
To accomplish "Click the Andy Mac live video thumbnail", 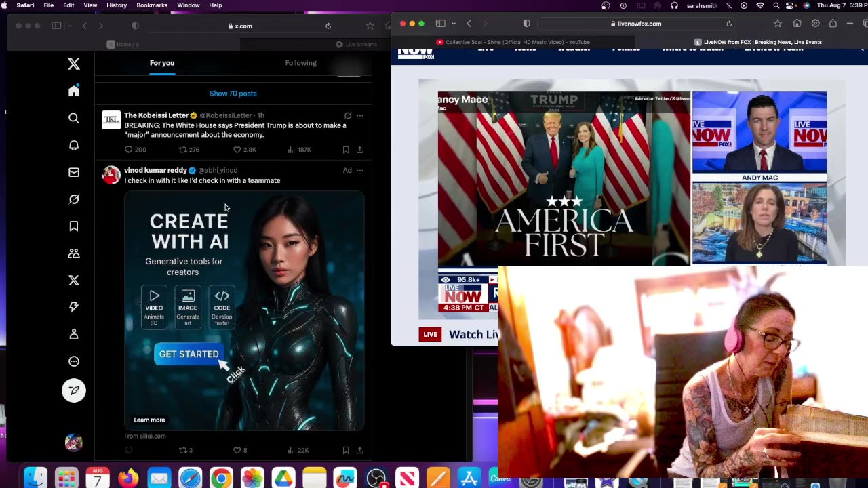I will click(x=759, y=132).
